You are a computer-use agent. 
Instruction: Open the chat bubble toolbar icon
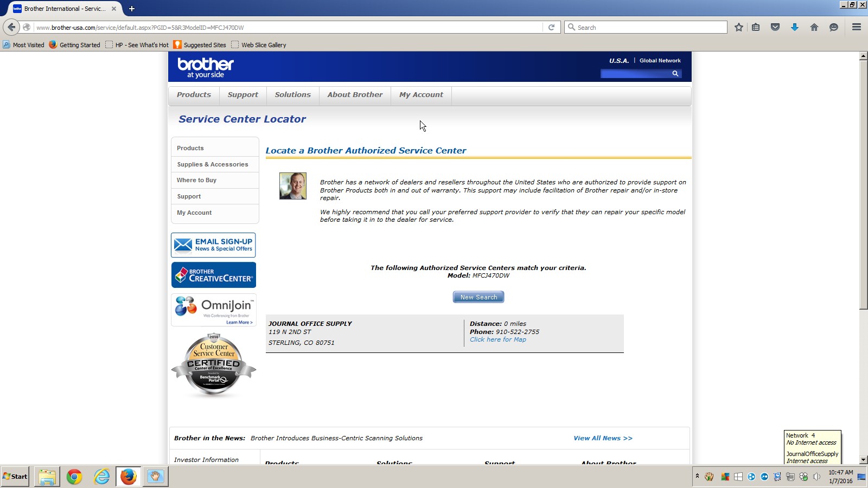[834, 27]
